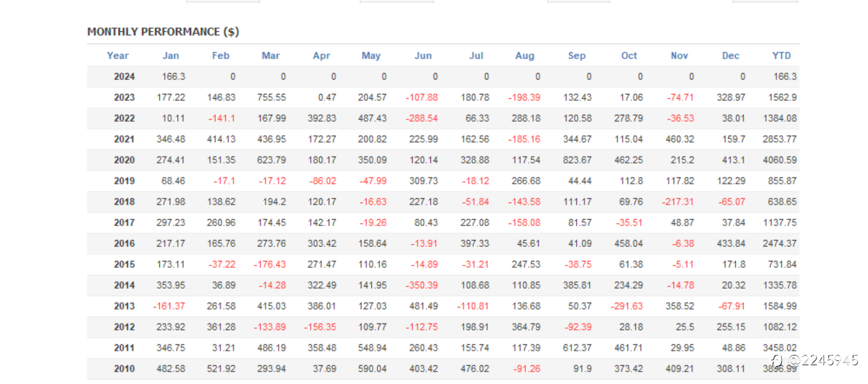Click the Jun column header

(x=423, y=56)
